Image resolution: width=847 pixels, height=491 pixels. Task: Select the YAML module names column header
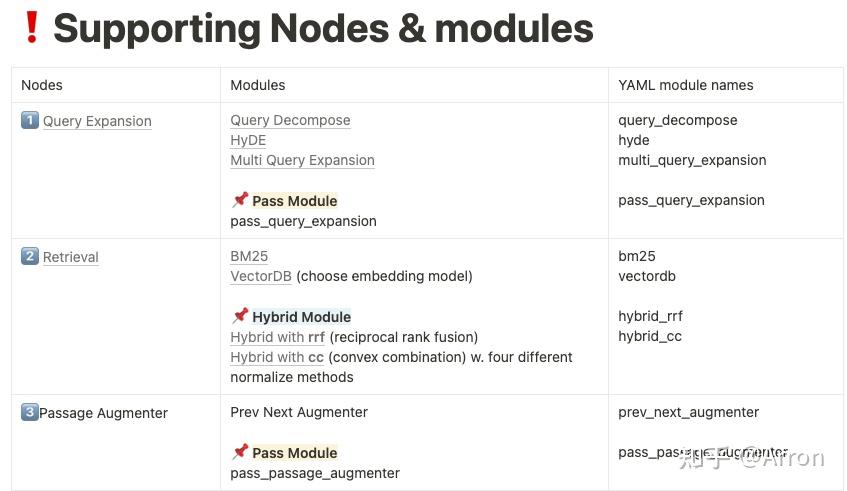pos(686,85)
